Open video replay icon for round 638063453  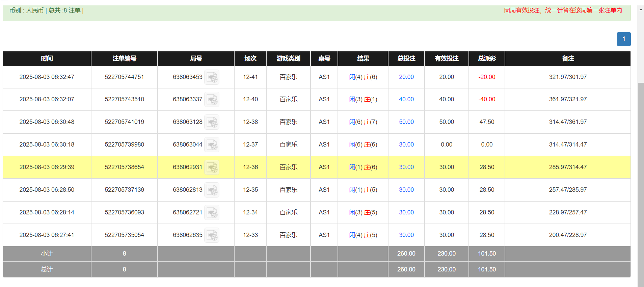coord(212,77)
